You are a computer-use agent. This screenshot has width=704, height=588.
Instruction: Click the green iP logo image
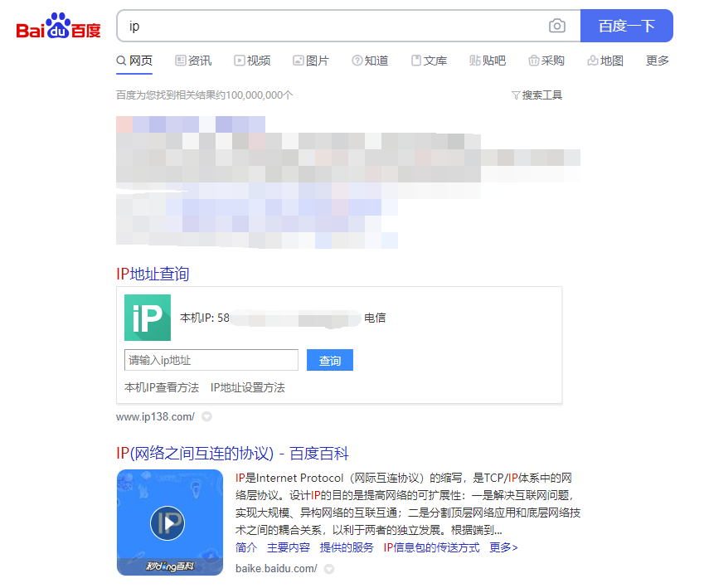(x=148, y=318)
